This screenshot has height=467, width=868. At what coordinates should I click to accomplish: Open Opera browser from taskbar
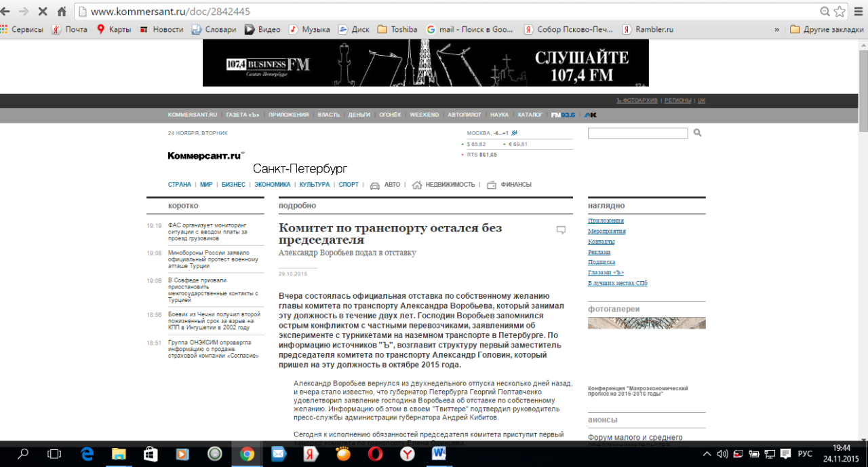375,454
